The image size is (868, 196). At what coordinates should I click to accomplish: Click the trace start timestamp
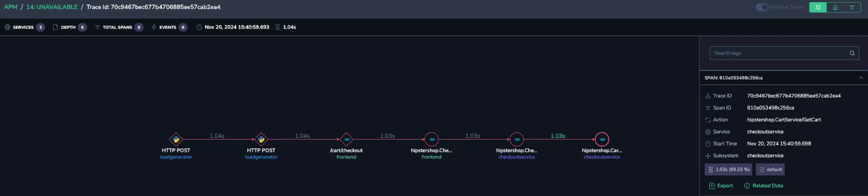click(x=237, y=27)
